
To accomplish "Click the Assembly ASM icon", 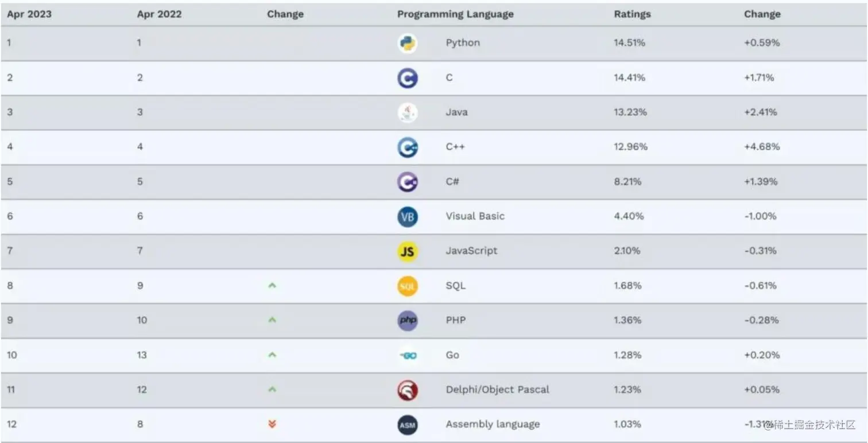I will click(x=408, y=425).
